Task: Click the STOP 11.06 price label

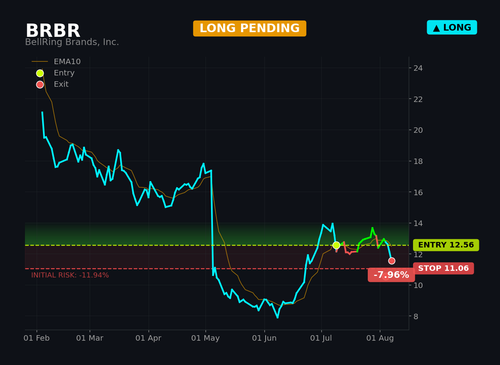Action: coord(443,268)
